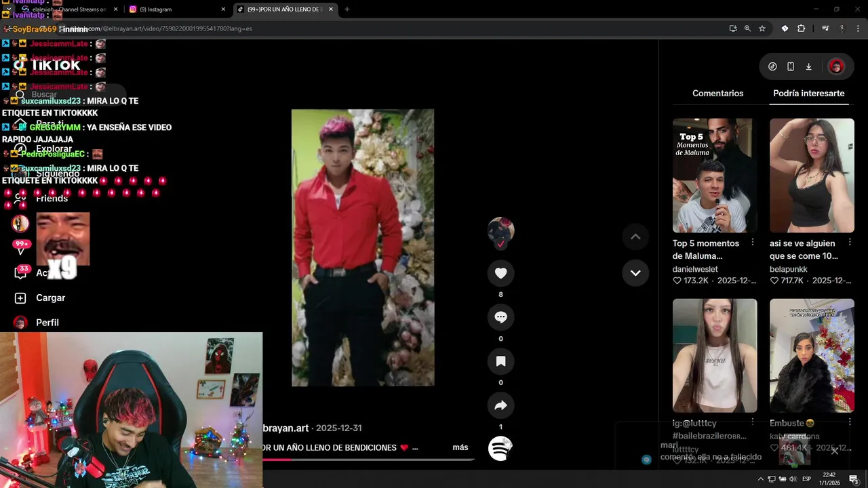868x488 pixels.
Task: Show hidden tray icons with the chevron
Action: pyautogui.click(x=762, y=479)
